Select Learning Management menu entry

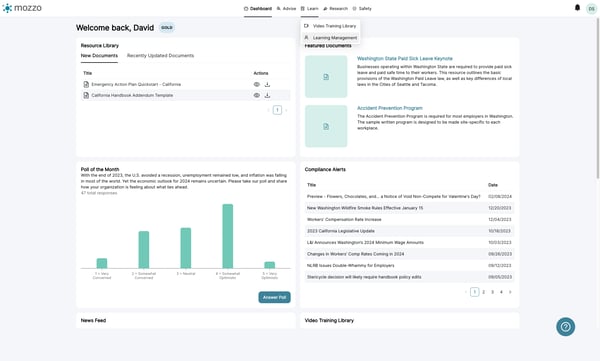330,38
